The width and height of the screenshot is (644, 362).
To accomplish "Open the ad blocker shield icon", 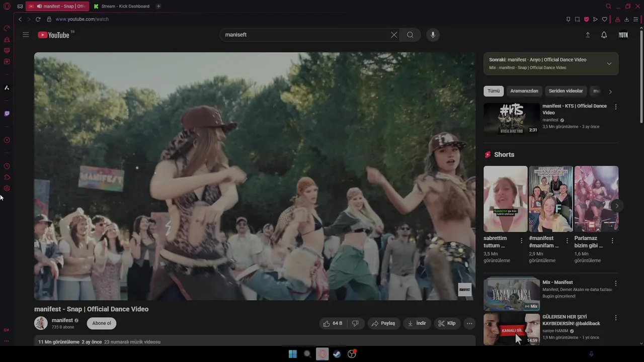I will [x=586, y=19].
